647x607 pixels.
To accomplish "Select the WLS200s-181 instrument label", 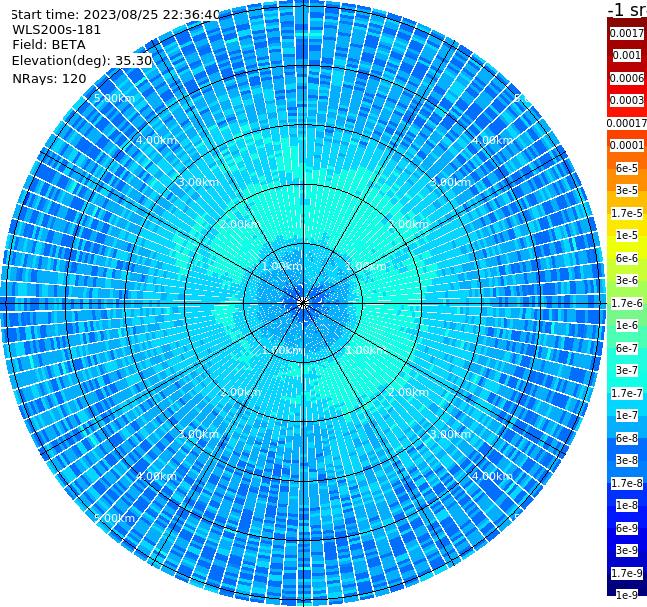I will [57, 30].
